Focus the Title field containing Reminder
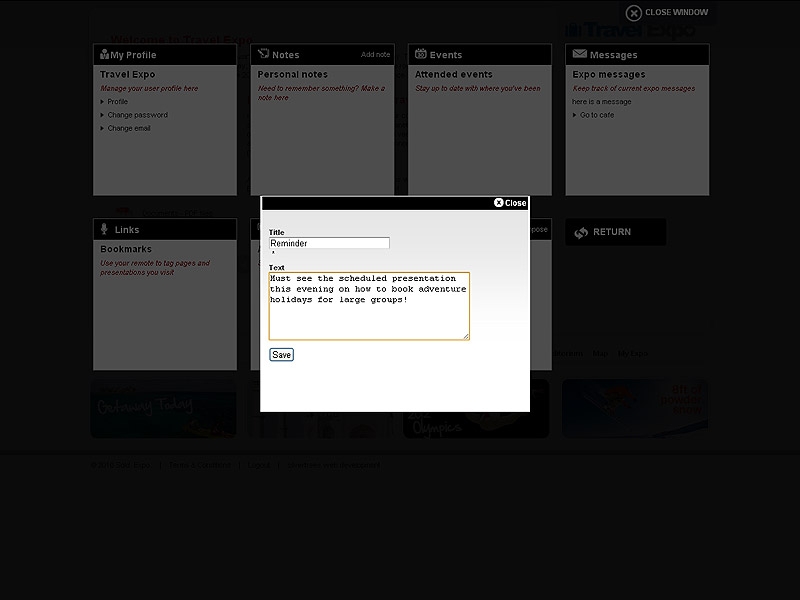Viewport: 800px width, 600px height. [x=329, y=243]
